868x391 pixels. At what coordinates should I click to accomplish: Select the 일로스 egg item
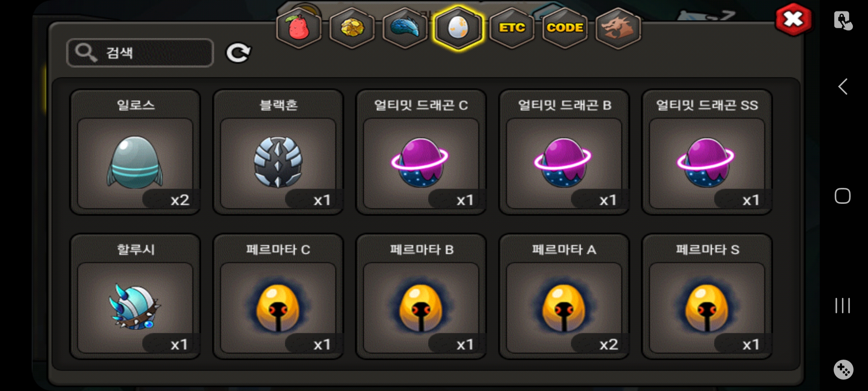(135, 152)
